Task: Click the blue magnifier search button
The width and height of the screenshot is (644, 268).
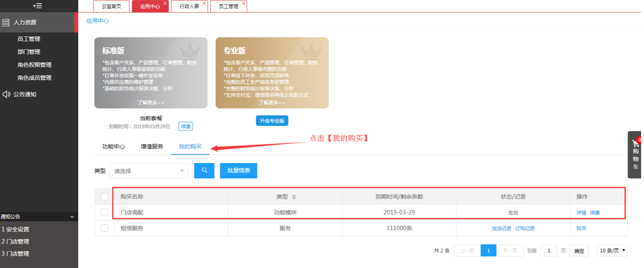Action: point(204,171)
